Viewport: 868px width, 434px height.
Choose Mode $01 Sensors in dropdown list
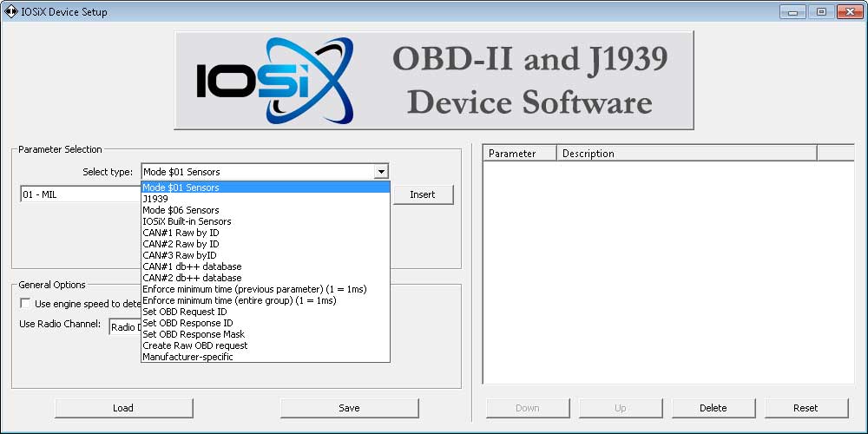point(266,187)
